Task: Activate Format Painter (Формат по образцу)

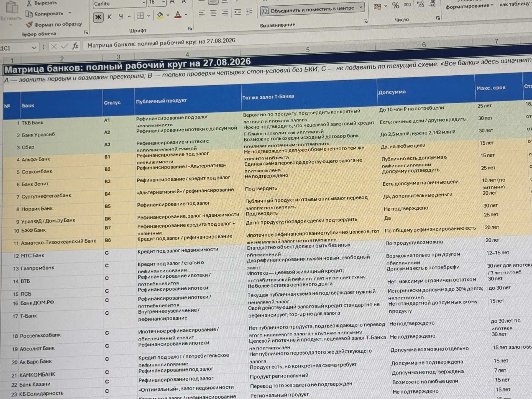Action: (x=54, y=24)
